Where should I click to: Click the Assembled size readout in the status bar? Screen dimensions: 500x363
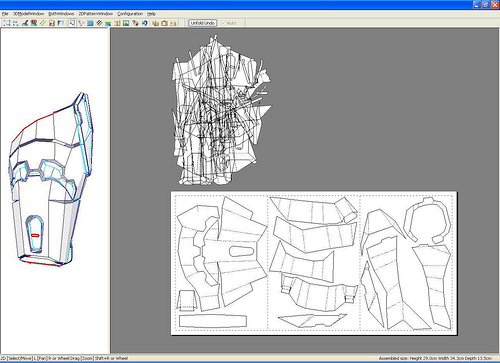(435, 358)
